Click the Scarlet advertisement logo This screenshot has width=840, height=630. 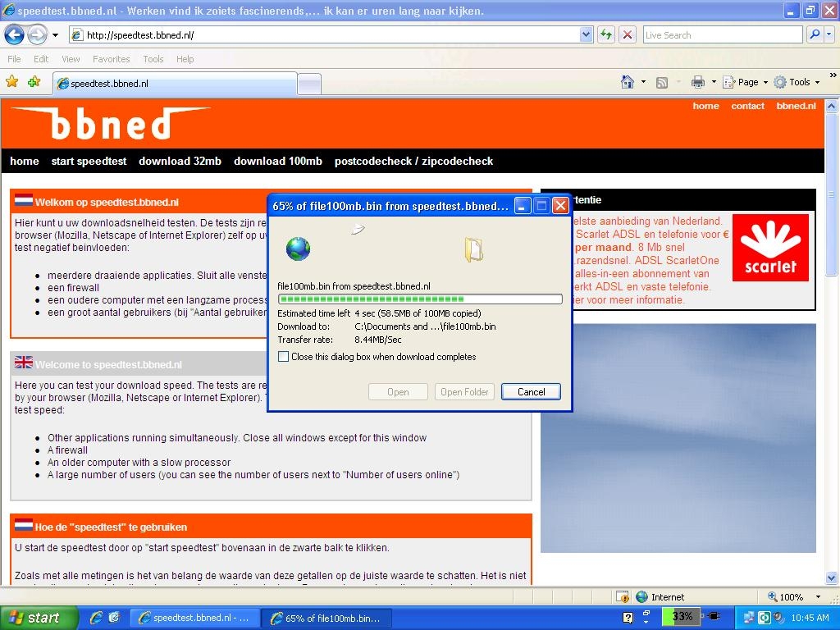pyautogui.click(x=770, y=248)
